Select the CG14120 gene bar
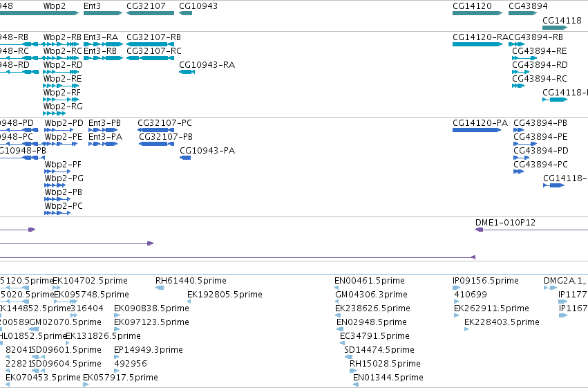Screen dimensions: 588x388 pos(477,13)
